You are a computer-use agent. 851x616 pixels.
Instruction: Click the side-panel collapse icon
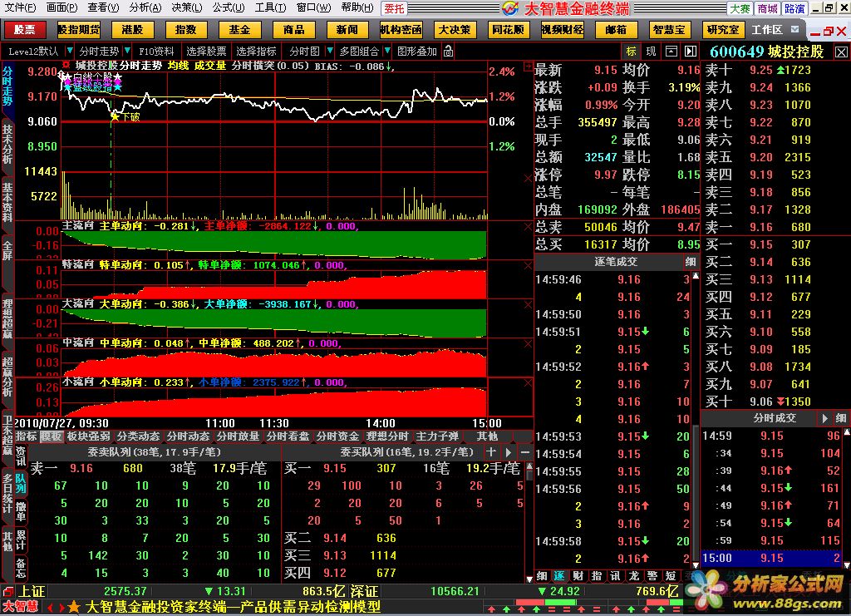[691, 51]
